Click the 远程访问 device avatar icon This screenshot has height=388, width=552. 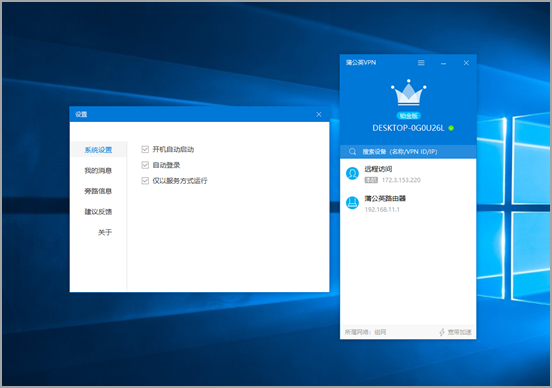coord(352,173)
